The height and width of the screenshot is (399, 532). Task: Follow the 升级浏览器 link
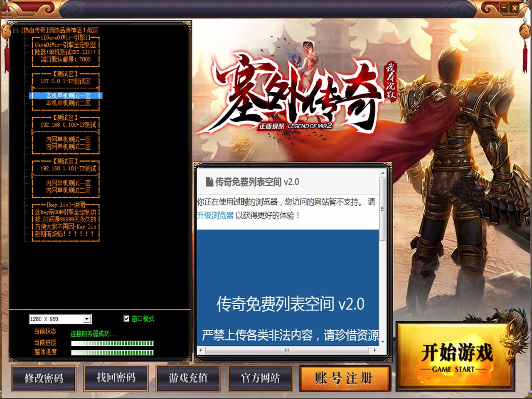(215, 216)
